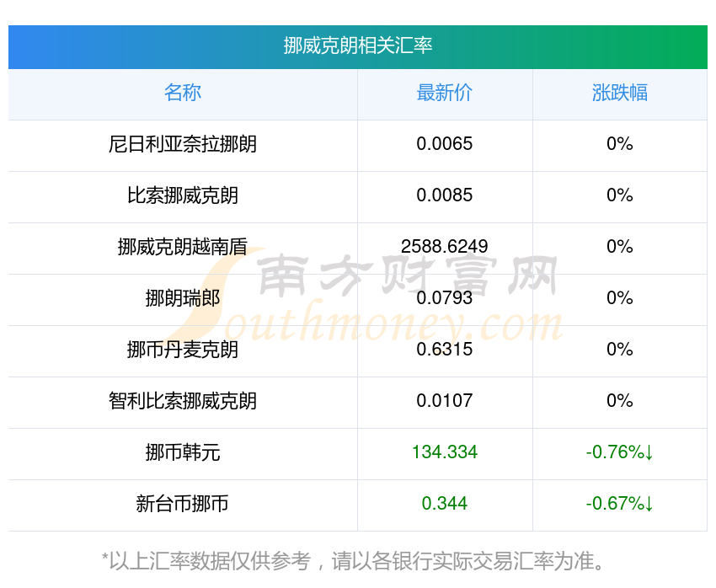Click the disclaimer footnote about 汇率数据仅供参考
Image resolution: width=716 pixels, height=588 pixels.
[x=352, y=561]
